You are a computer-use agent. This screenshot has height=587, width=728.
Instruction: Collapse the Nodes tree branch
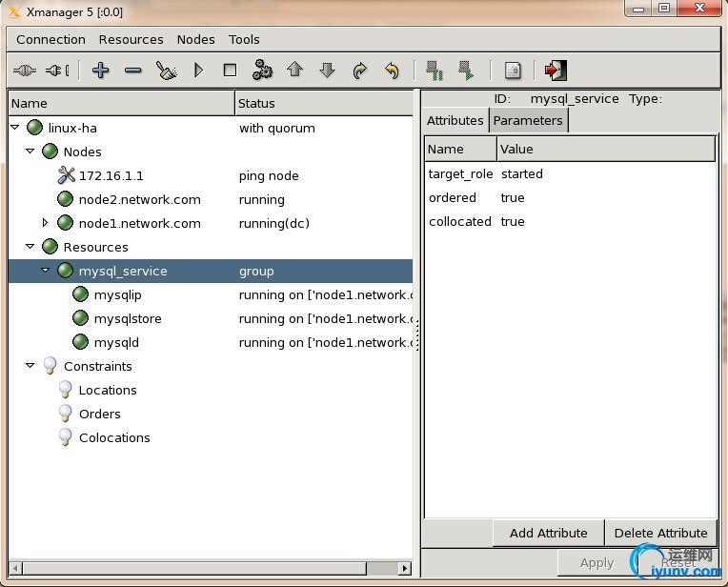click(x=30, y=151)
